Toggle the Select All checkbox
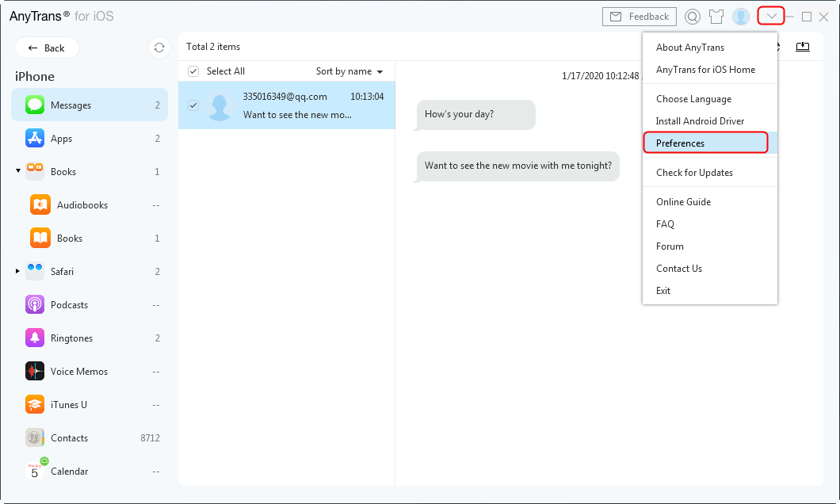This screenshot has height=504, width=840. pyautogui.click(x=193, y=71)
